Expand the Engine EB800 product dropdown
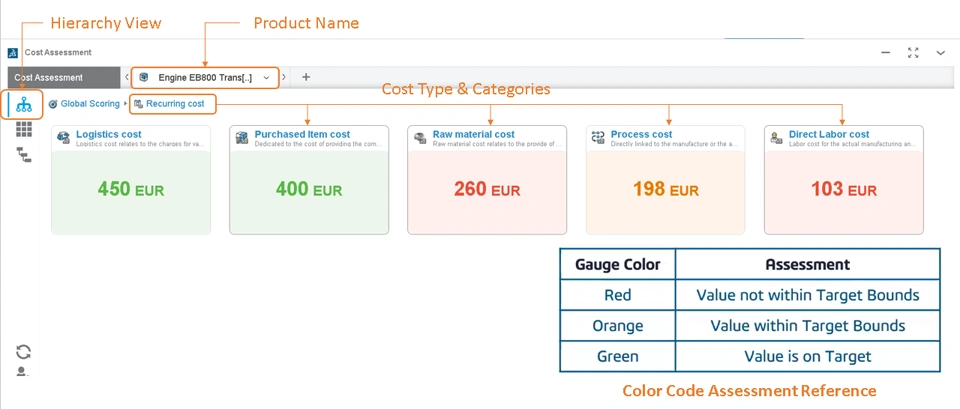The height and width of the screenshot is (409, 960). [x=266, y=78]
